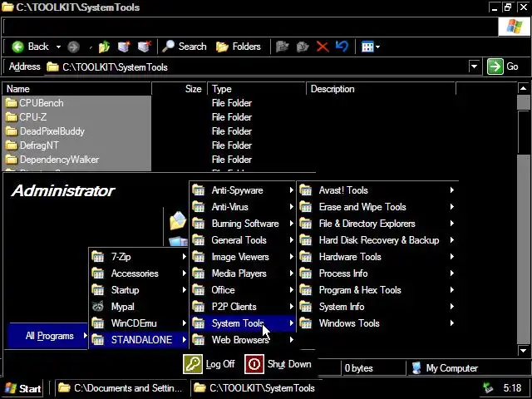Image resolution: width=532 pixels, height=399 pixels.
Task: Expand the Office submenu
Action: 243,290
